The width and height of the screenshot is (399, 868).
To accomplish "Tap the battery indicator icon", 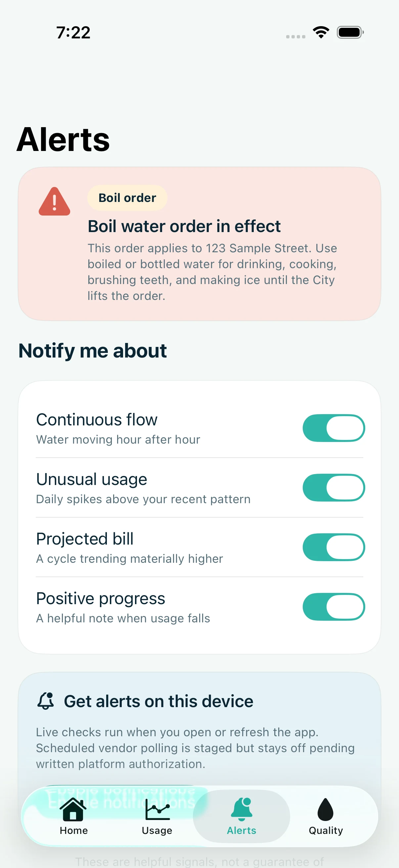I will (x=350, y=32).
